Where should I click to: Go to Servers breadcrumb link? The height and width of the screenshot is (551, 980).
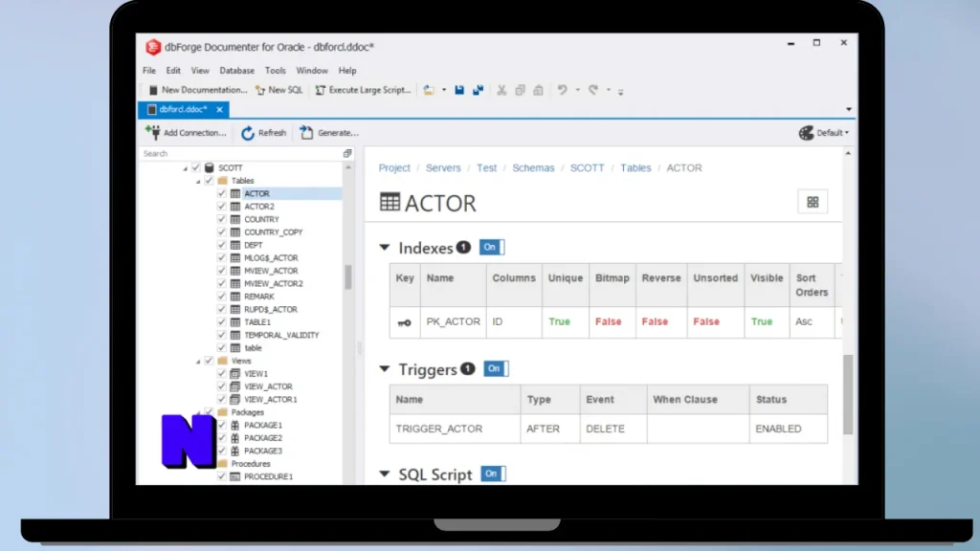click(x=443, y=168)
